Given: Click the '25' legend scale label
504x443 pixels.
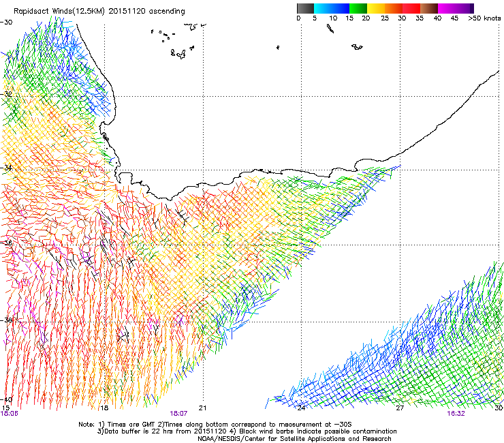Looking at the screenshot, I should coord(385,18).
